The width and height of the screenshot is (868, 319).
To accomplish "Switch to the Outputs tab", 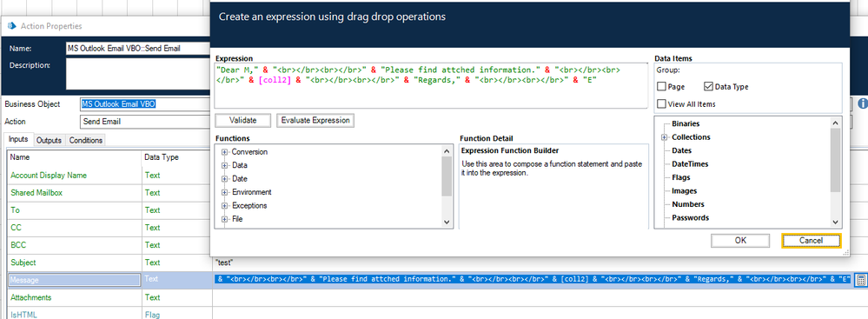I will click(x=49, y=141).
